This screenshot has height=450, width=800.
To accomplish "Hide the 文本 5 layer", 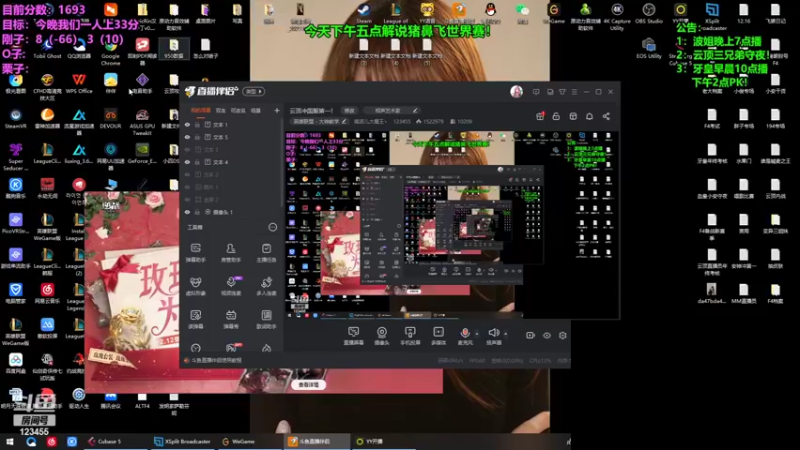I will (187, 137).
